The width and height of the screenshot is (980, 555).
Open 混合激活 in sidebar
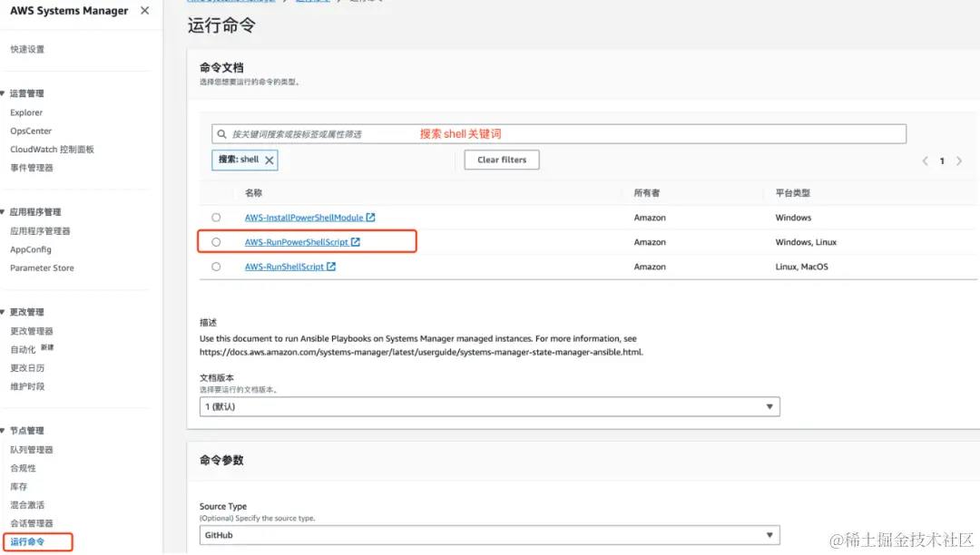click(x=27, y=505)
